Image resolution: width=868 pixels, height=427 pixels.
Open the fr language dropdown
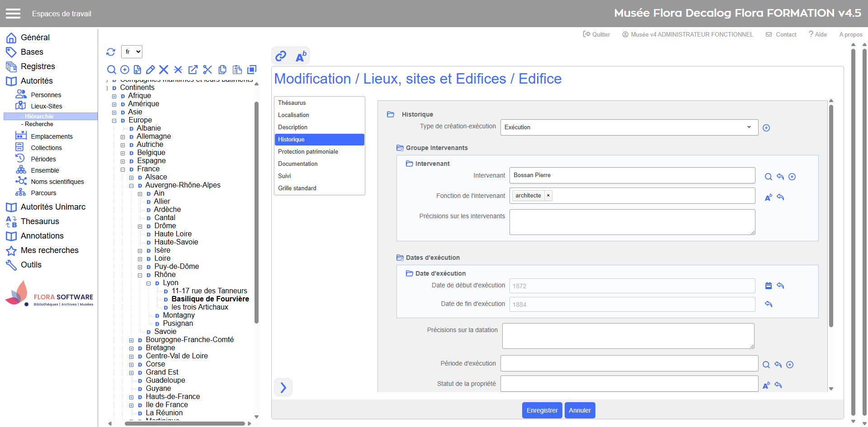[x=132, y=52]
